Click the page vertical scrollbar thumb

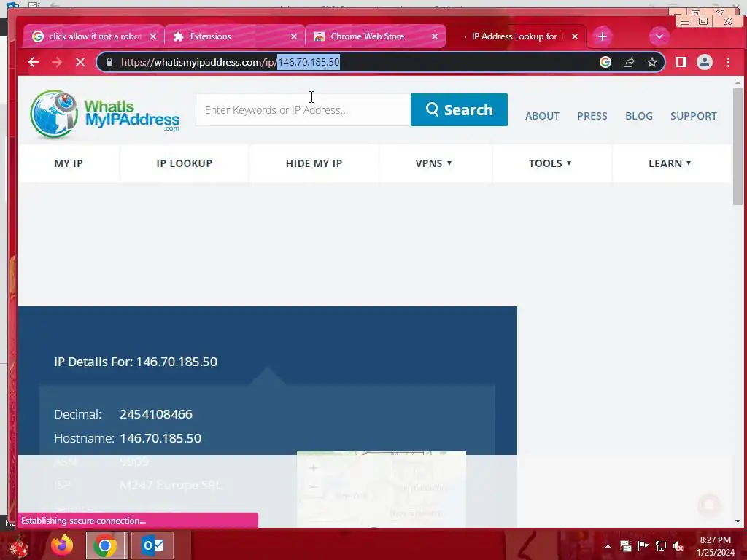pos(738,147)
